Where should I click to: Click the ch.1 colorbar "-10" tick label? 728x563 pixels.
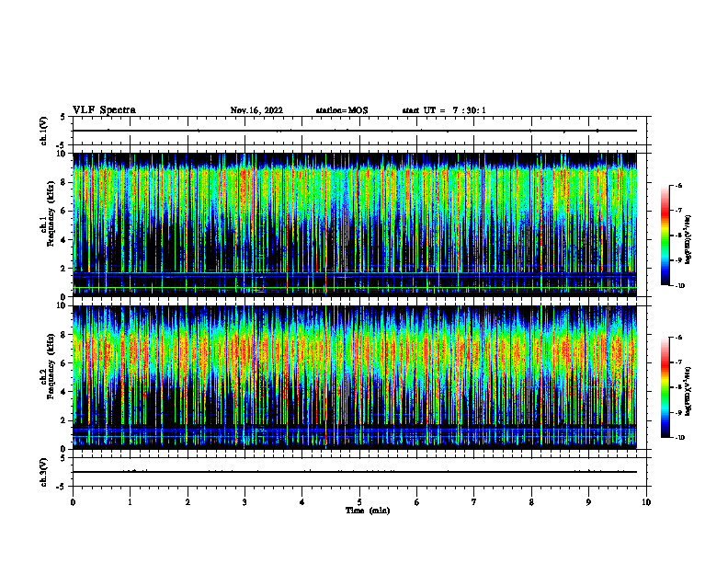pos(679,286)
